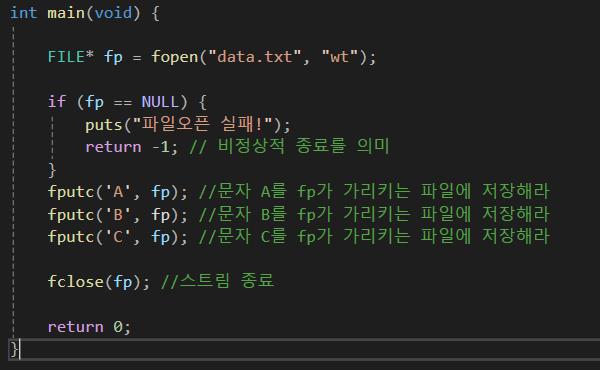Click the "int" keyword before main
Screen dimensions: 600x370
click(23, 13)
